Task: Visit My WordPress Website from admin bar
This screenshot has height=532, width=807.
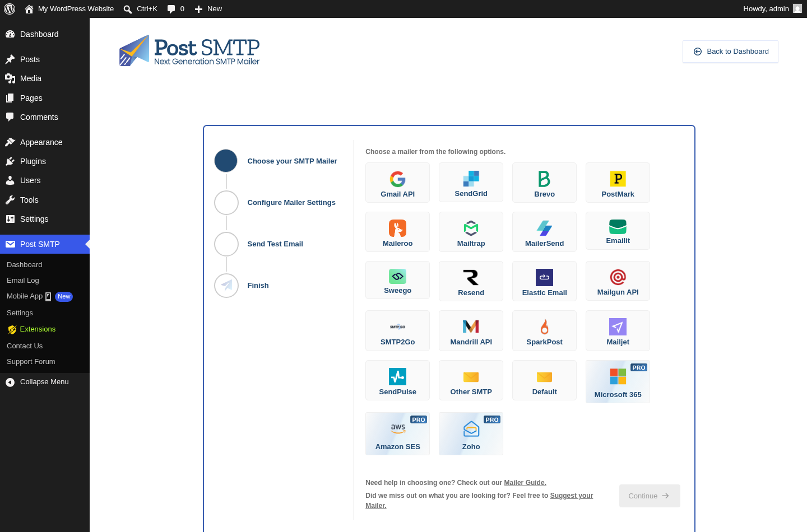Action: [69, 9]
